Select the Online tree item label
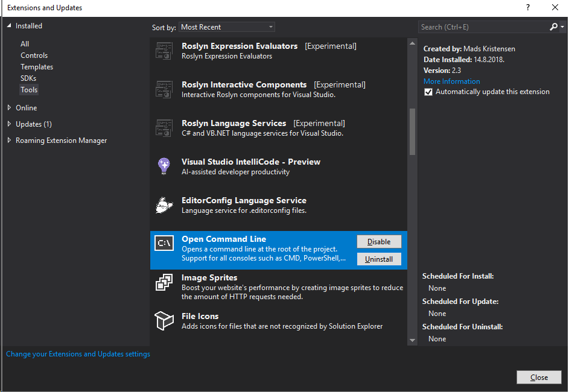 [26, 108]
